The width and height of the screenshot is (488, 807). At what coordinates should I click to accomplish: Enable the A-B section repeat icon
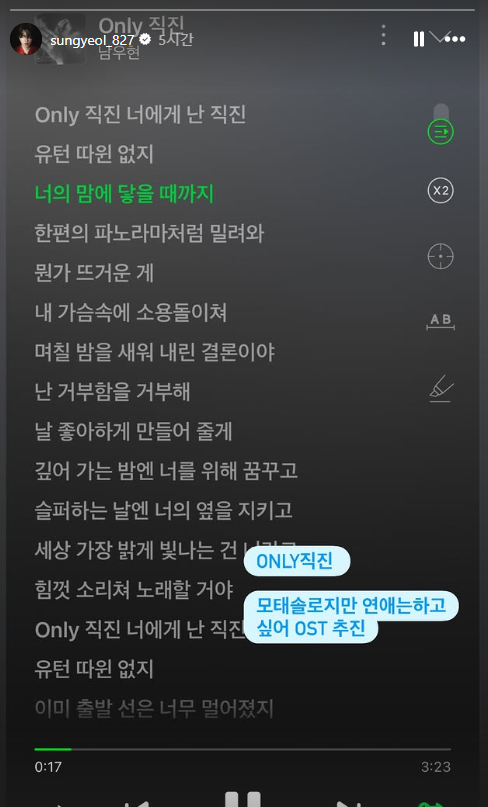441,321
